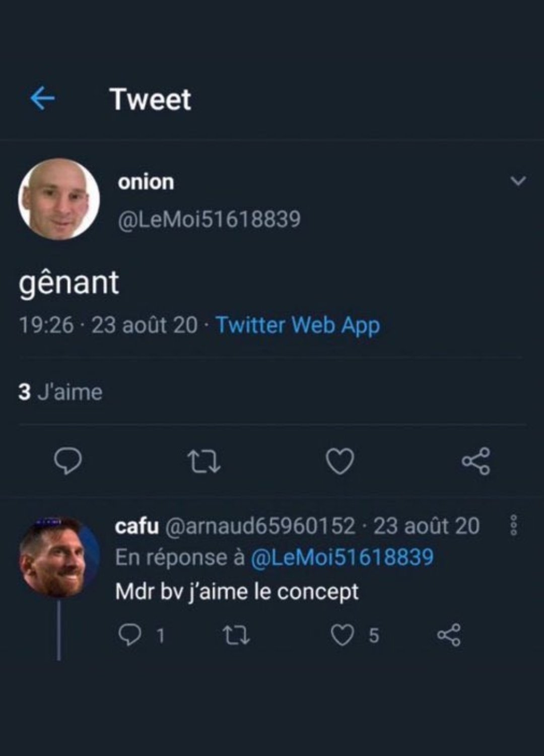The height and width of the screenshot is (756, 544).
Task: Expand the chevron menu on onion's tweet
Action: [516, 182]
